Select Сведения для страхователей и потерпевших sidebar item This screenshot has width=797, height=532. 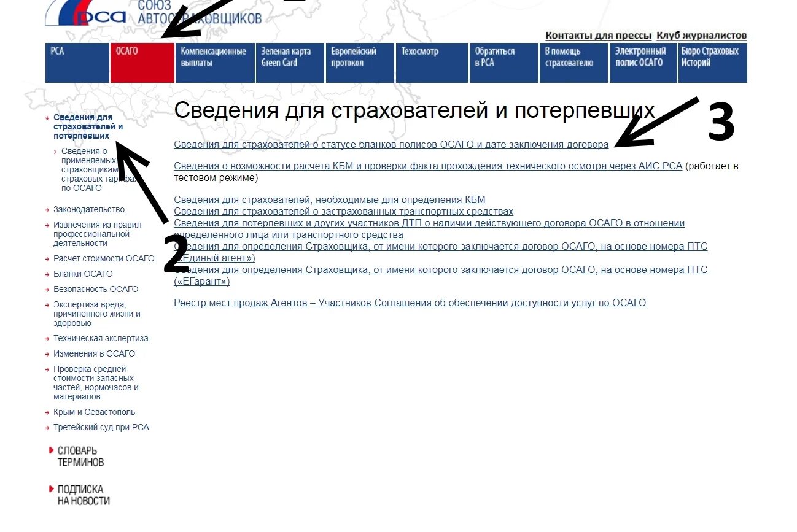88,126
